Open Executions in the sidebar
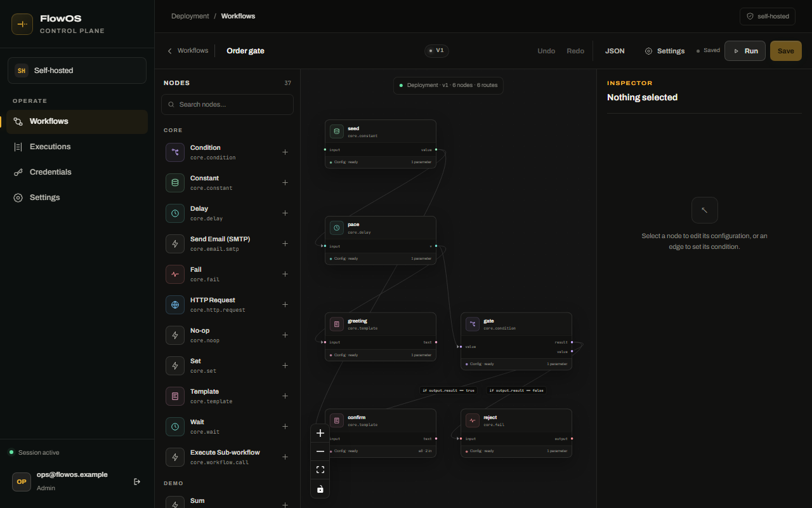This screenshot has width=812, height=508. click(77, 147)
